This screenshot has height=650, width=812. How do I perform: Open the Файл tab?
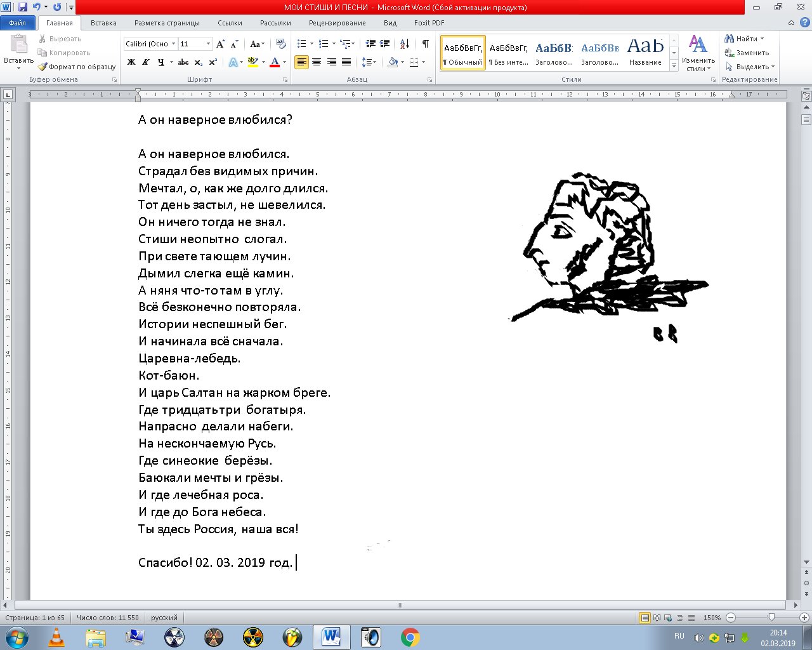coord(18,23)
